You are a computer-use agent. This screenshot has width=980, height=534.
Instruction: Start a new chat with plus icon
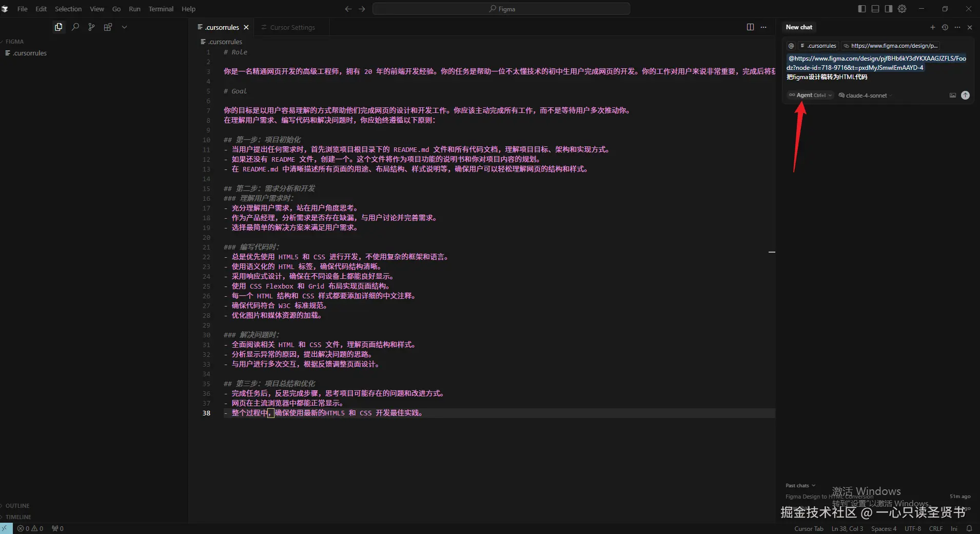(933, 27)
